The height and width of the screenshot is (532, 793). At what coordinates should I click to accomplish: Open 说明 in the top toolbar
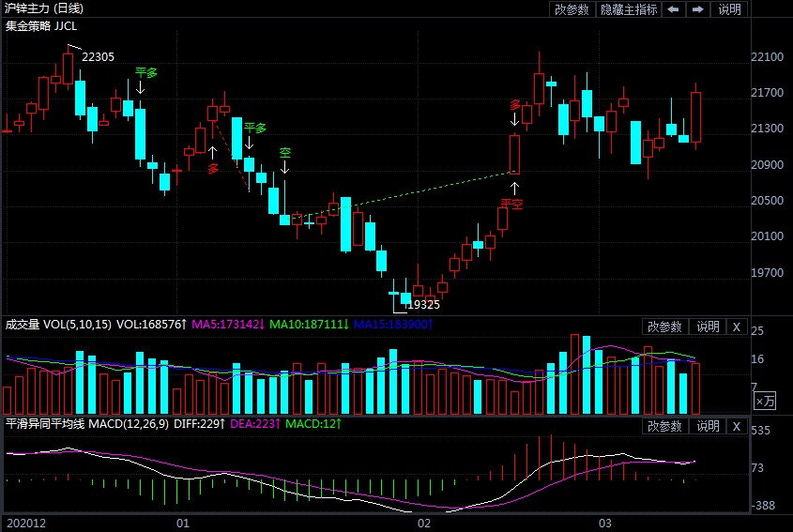[729, 9]
